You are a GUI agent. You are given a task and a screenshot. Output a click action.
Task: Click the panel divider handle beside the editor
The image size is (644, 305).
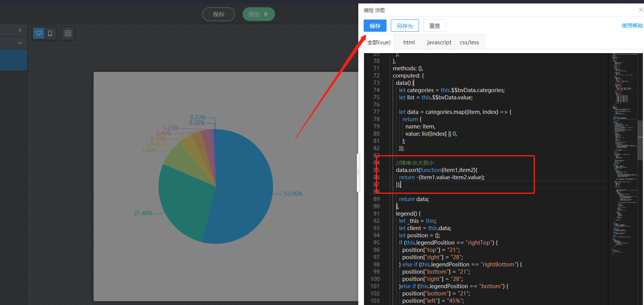pos(358,173)
